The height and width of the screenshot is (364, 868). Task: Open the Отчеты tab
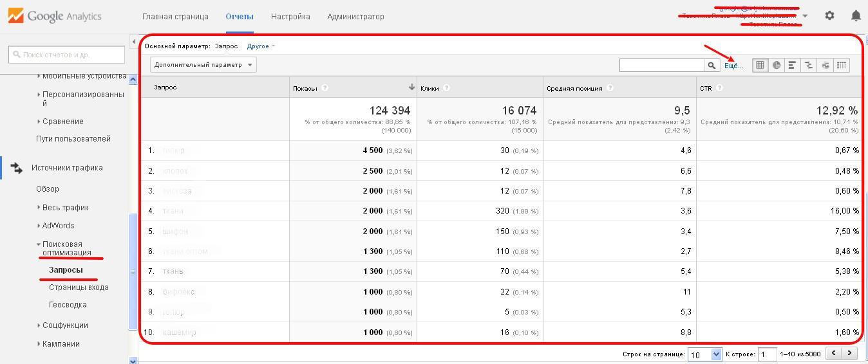240,17
